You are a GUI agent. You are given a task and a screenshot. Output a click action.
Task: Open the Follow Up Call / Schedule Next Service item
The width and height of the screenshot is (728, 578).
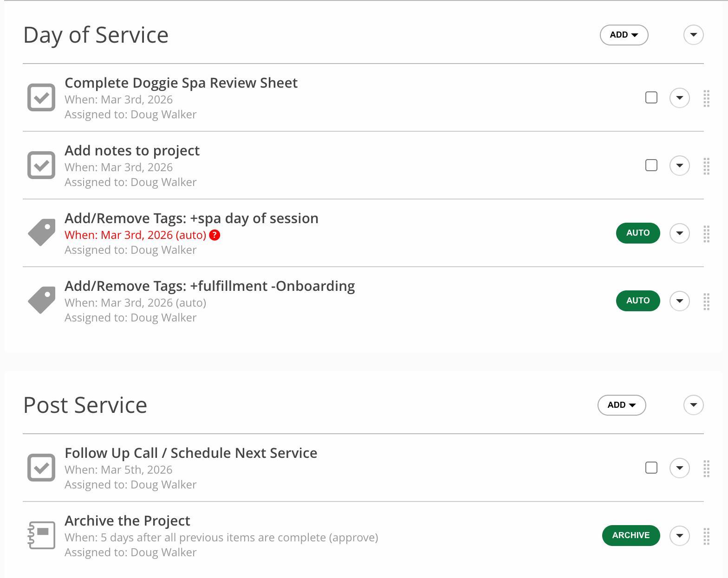191,453
